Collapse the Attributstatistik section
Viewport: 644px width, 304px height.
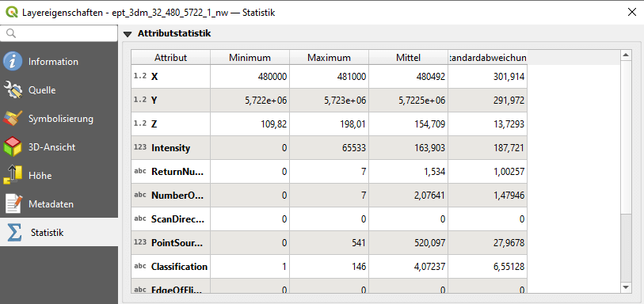click(x=128, y=34)
